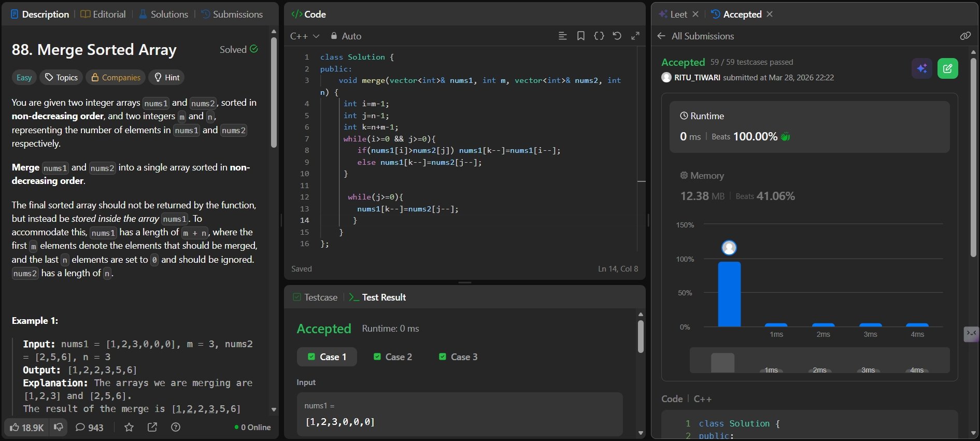Open the Testcase tab
Viewport: 980px width, 441px height.
point(315,297)
